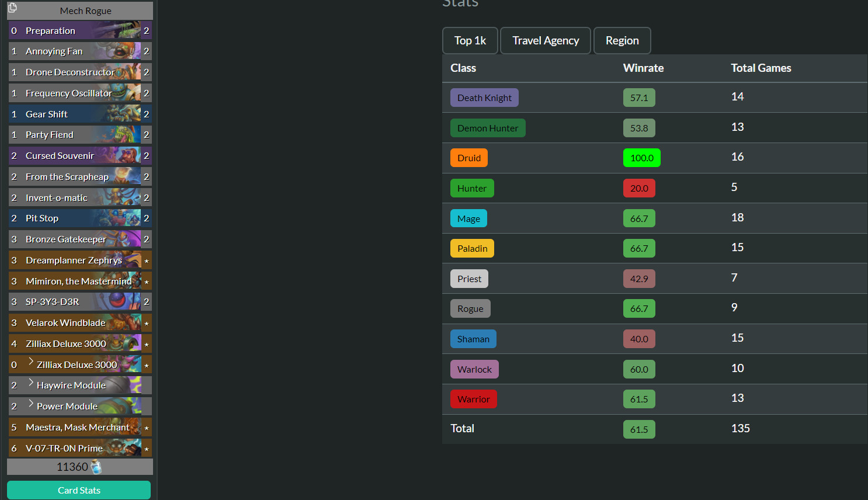This screenshot has height=500, width=868.
Task: Click the legendary star on Velarok Windblade
Action: [147, 323]
